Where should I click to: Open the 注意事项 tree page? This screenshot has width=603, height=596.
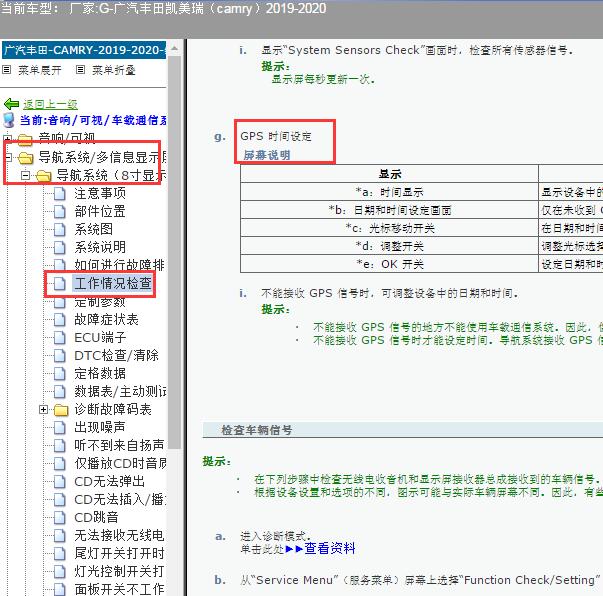coord(100,193)
